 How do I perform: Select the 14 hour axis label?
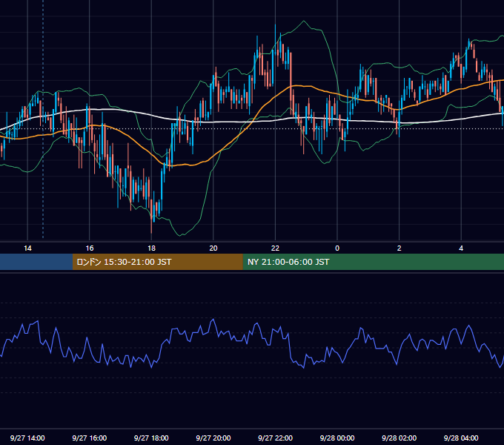[27, 248]
